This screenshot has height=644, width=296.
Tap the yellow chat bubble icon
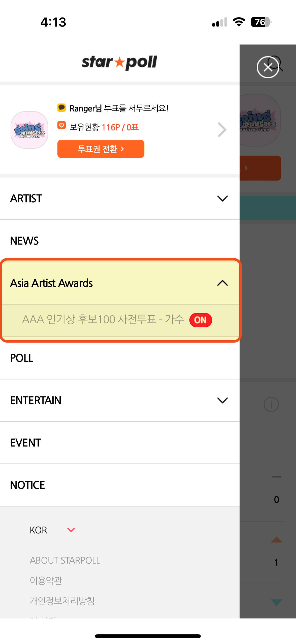coord(61,108)
